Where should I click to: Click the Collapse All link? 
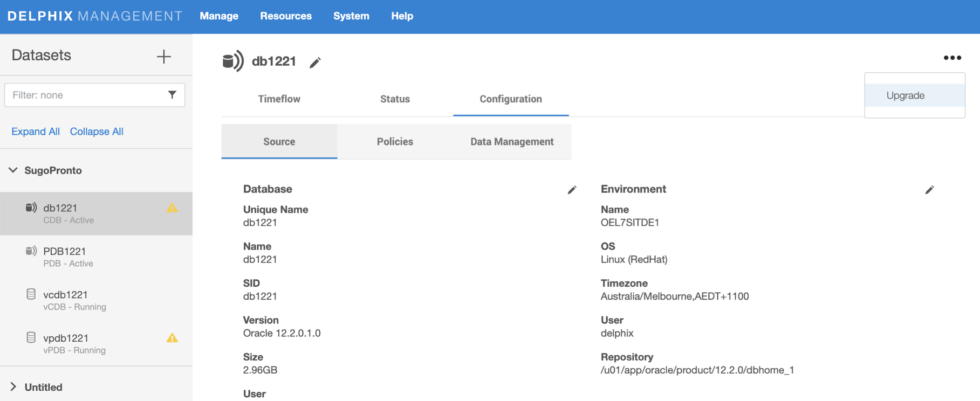97,132
